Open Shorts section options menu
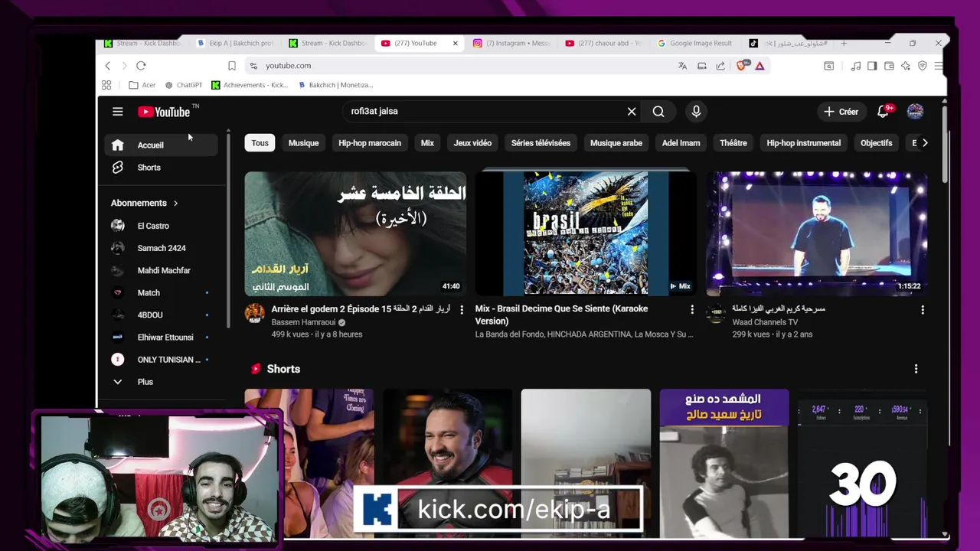The width and height of the screenshot is (980, 551). click(x=916, y=369)
